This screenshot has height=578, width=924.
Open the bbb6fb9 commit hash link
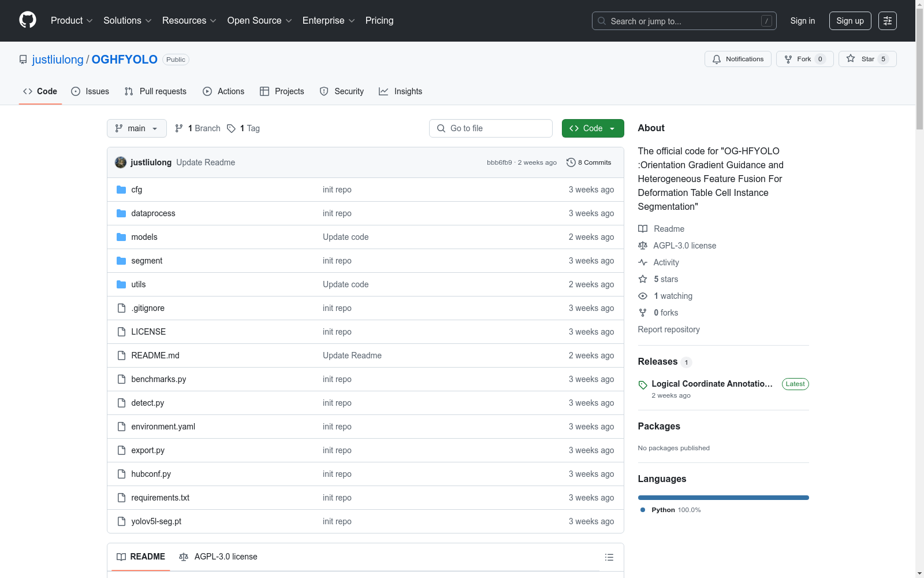tap(500, 162)
